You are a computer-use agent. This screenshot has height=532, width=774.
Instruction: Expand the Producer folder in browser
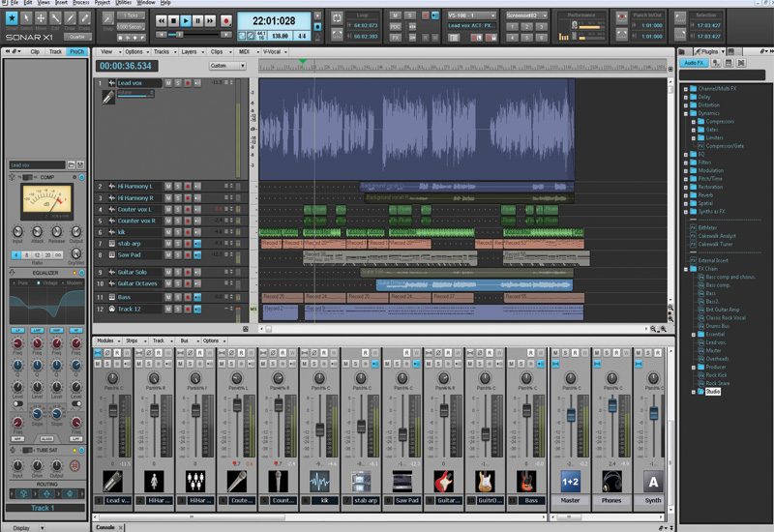point(694,368)
